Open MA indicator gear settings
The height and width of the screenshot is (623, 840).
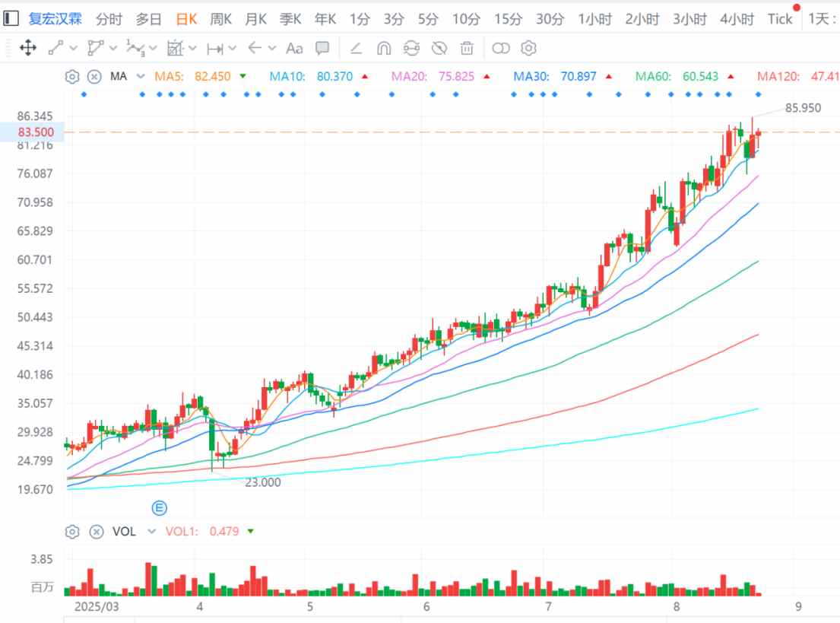72,76
